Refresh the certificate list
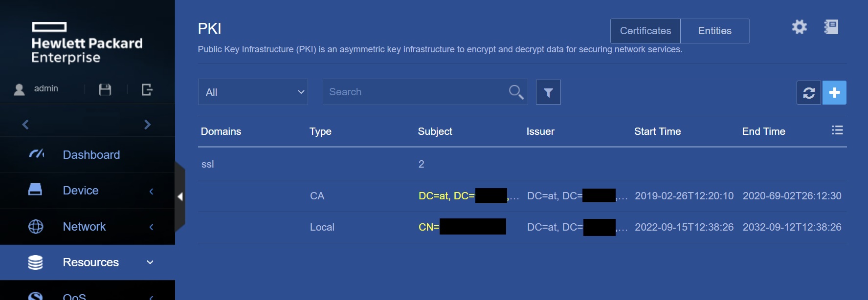Screen dimensions: 868x300 [x=809, y=92]
